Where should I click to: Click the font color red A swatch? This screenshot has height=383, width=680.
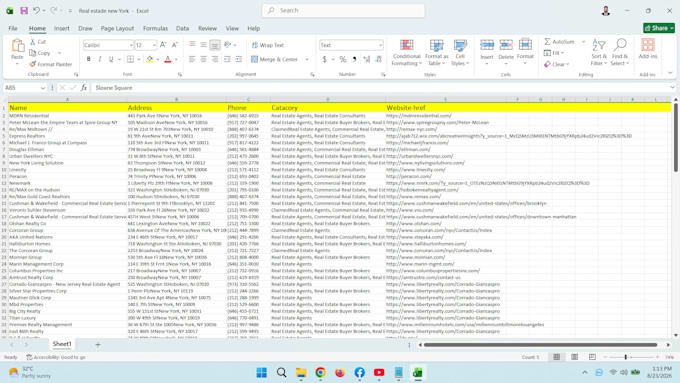(168, 59)
